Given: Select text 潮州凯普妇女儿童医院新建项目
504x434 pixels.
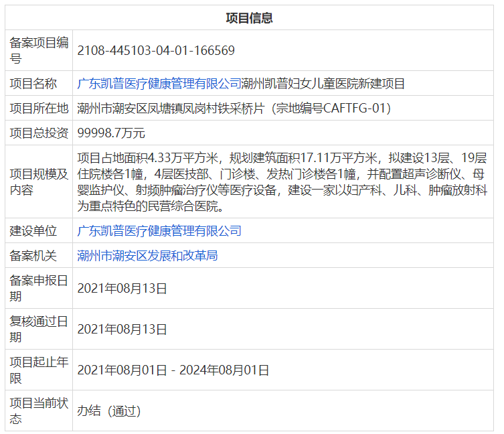Looking at the screenshot, I should pyautogui.click(x=323, y=84).
